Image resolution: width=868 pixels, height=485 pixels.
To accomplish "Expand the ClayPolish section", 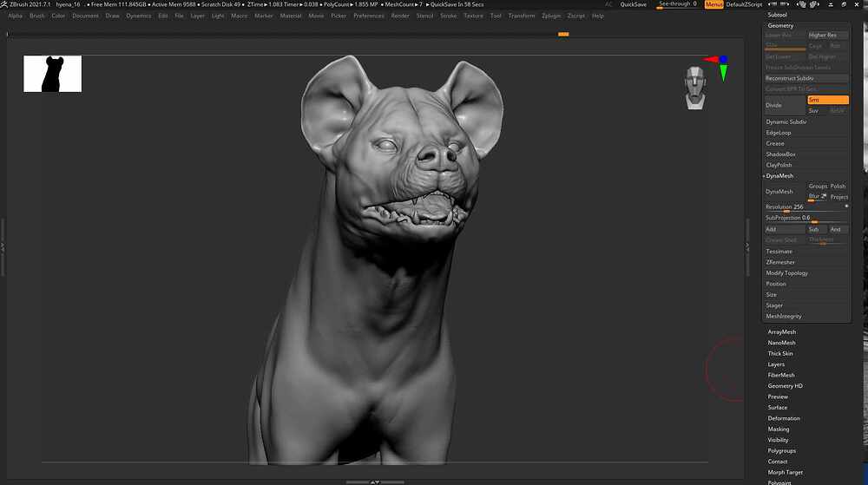I will tap(779, 165).
